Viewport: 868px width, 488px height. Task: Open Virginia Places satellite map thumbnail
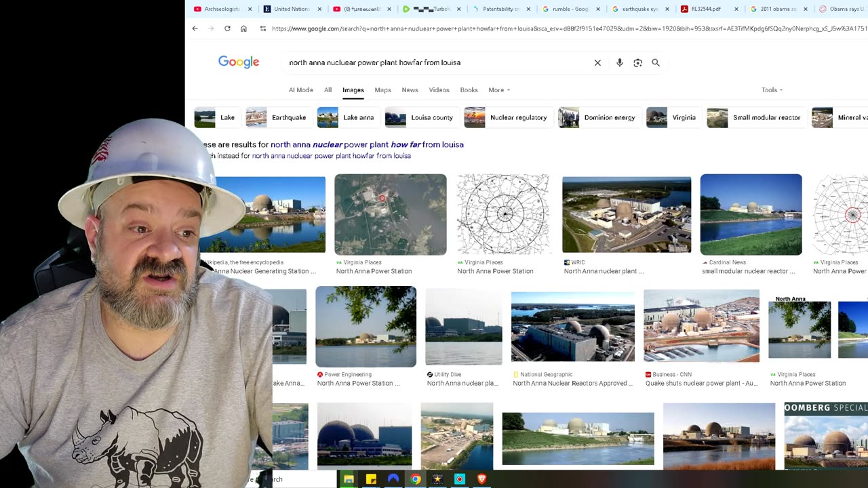point(391,214)
